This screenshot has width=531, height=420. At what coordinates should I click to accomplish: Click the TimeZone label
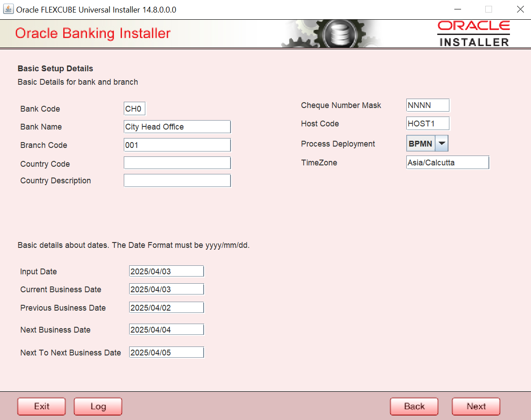[319, 162]
